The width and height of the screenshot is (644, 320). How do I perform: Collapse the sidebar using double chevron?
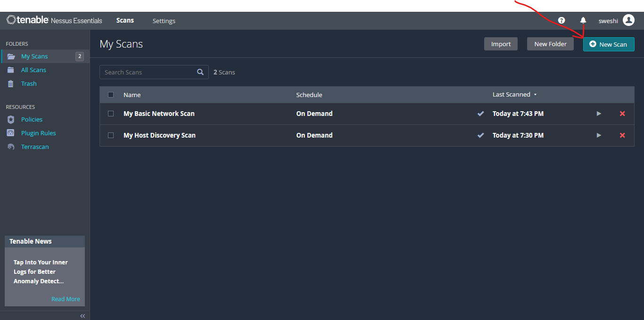tap(83, 316)
